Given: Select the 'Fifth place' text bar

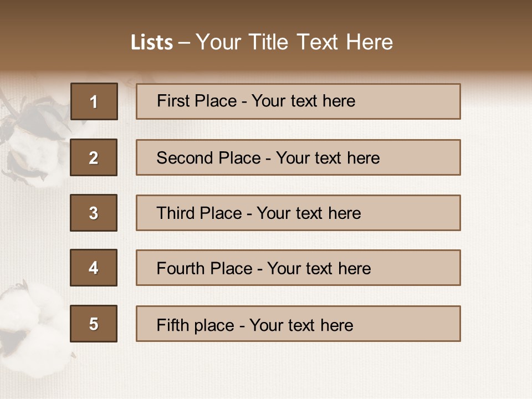Looking at the screenshot, I should pos(298,324).
